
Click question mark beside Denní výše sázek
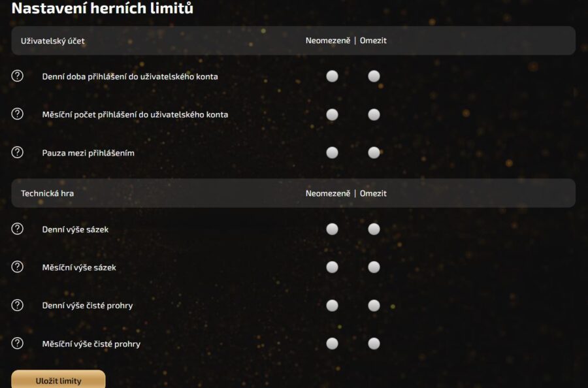(18, 229)
